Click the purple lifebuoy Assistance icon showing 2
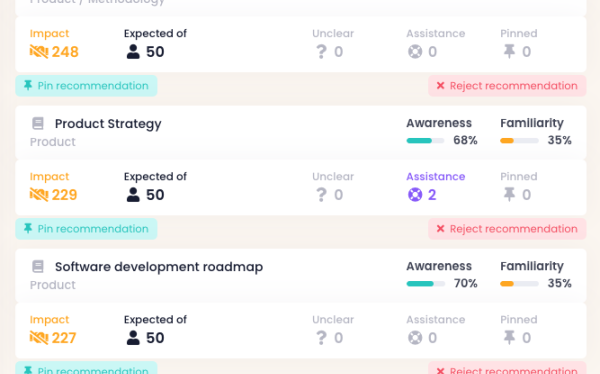This screenshot has width=600, height=374. tap(415, 194)
